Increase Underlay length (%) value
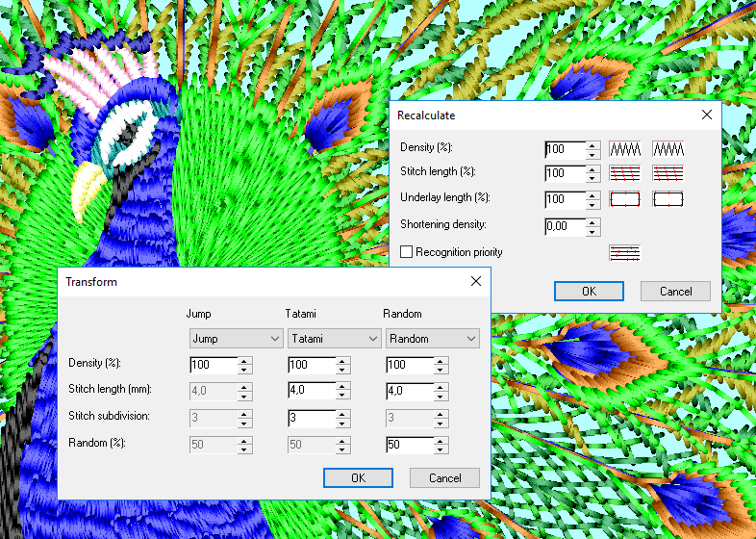The image size is (756, 539). (x=593, y=195)
